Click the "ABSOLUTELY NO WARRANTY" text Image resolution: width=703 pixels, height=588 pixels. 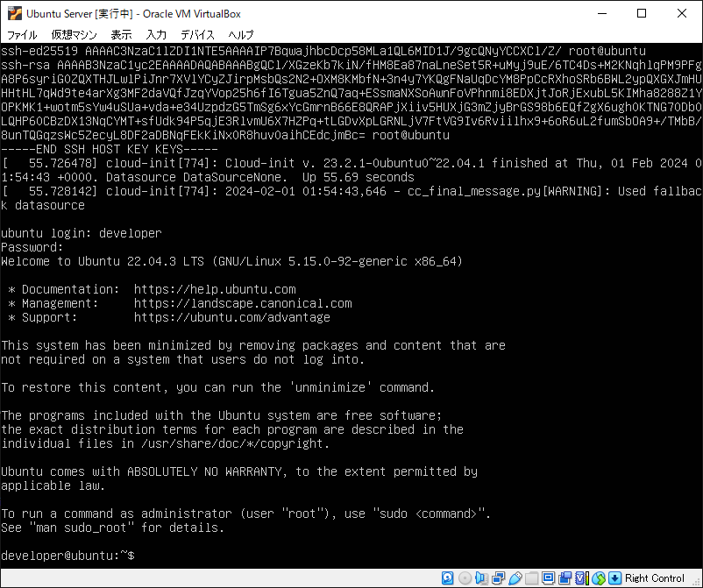point(204,472)
